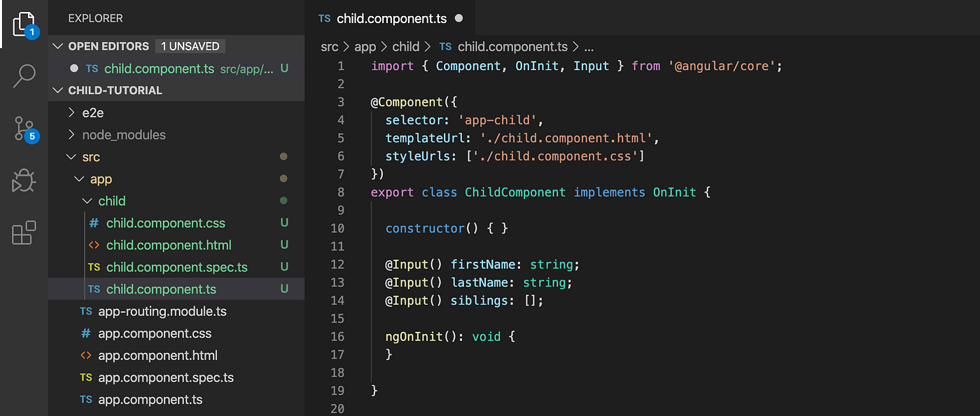This screenshot has width=980, height=416.
Task: Click the 1 UNSAVED badge
Action: click(190, 46)
